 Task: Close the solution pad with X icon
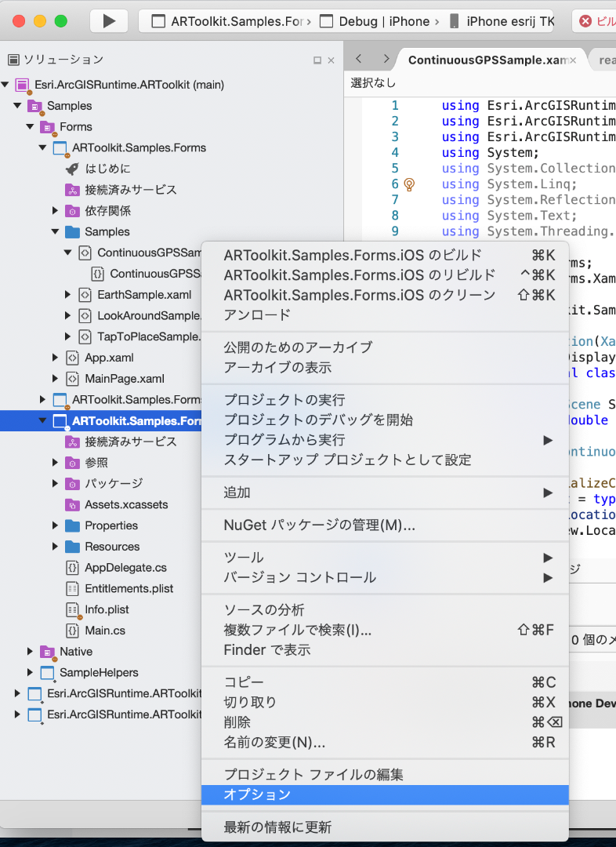pyautogui.click(x=331, y=60)
